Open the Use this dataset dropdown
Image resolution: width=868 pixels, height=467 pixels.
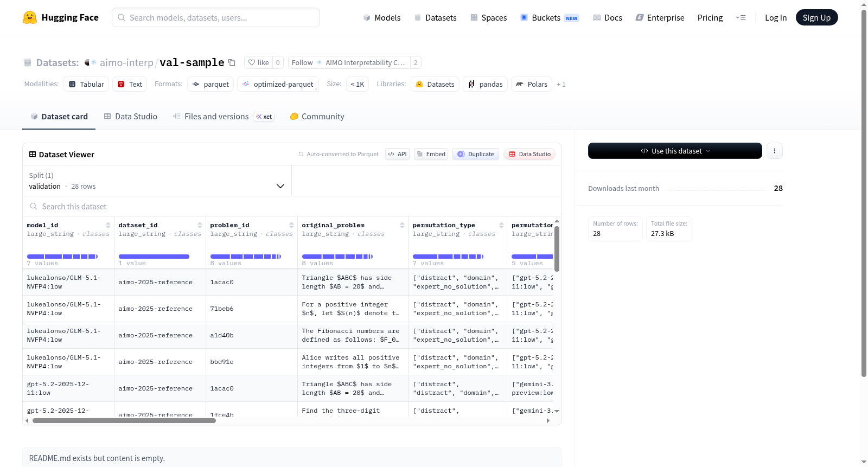coord(675,151)
